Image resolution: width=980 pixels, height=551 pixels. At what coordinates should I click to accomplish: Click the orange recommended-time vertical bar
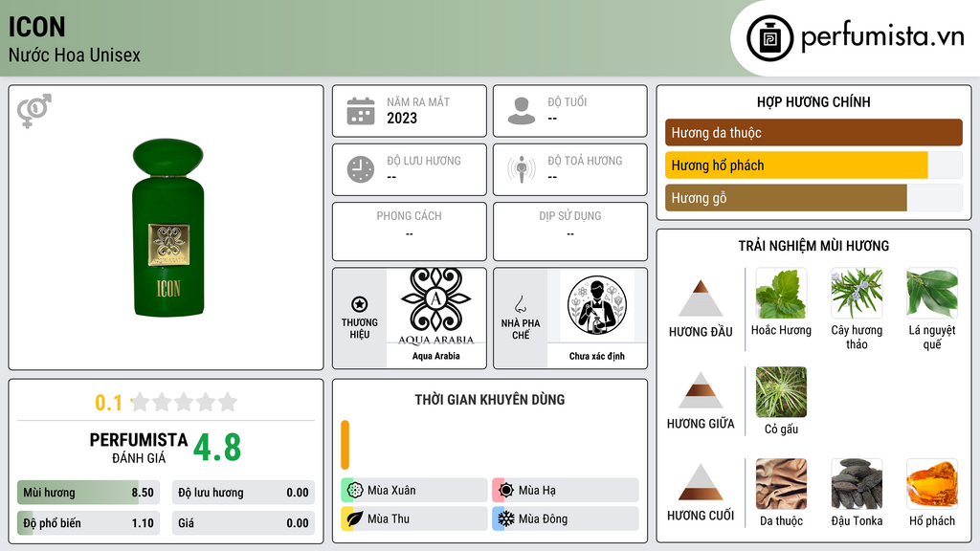[345, 445]
